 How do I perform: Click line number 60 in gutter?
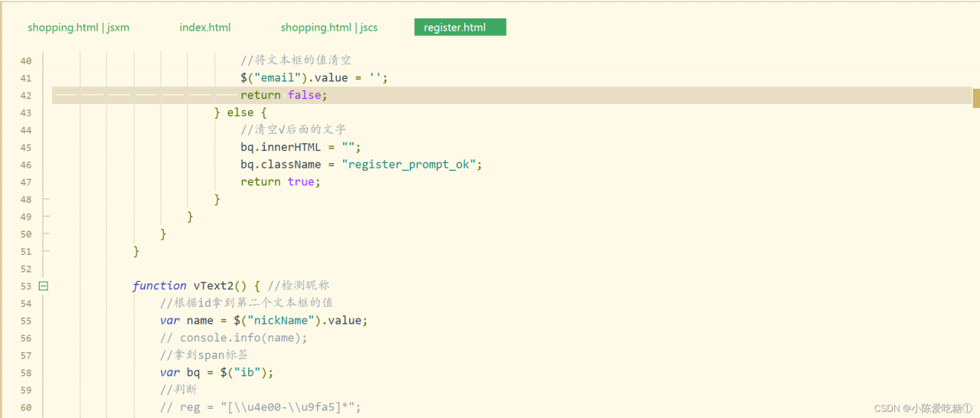(x=26, y=408)
